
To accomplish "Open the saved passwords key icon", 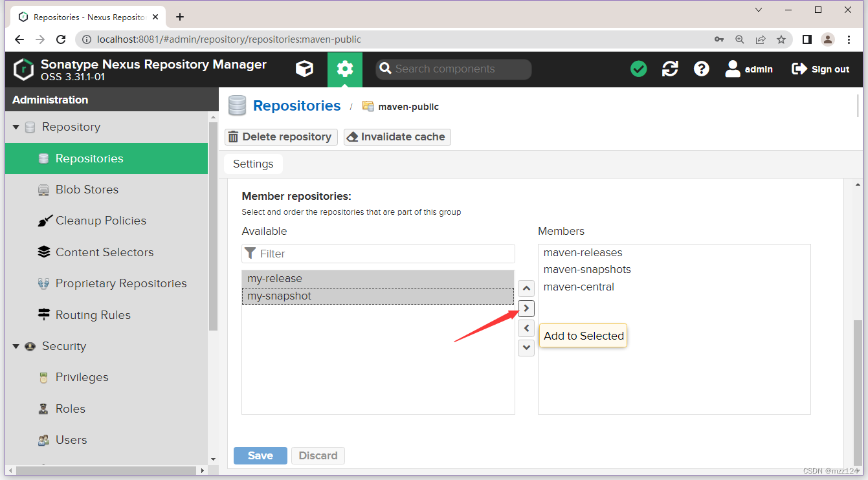I will (x=719, y=39).
